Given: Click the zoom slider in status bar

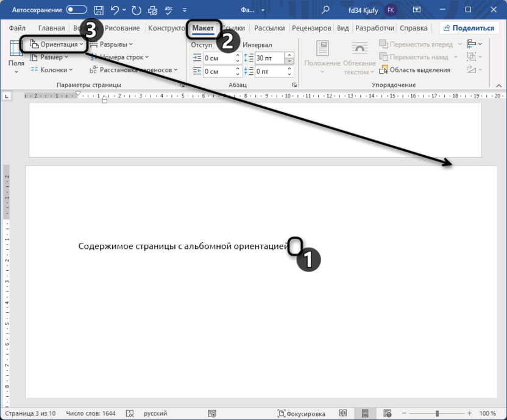Looking at the screenshot, I should point(438,413).
